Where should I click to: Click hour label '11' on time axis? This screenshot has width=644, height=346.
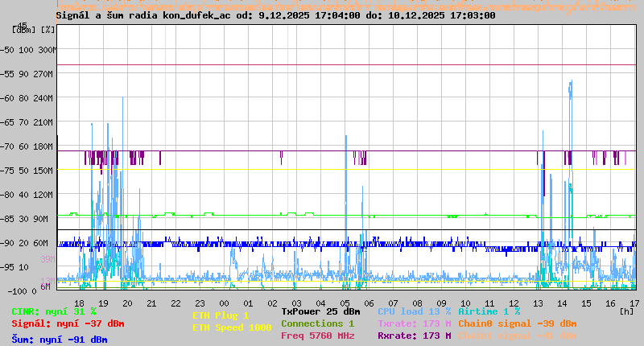click(x=489, y=303)
